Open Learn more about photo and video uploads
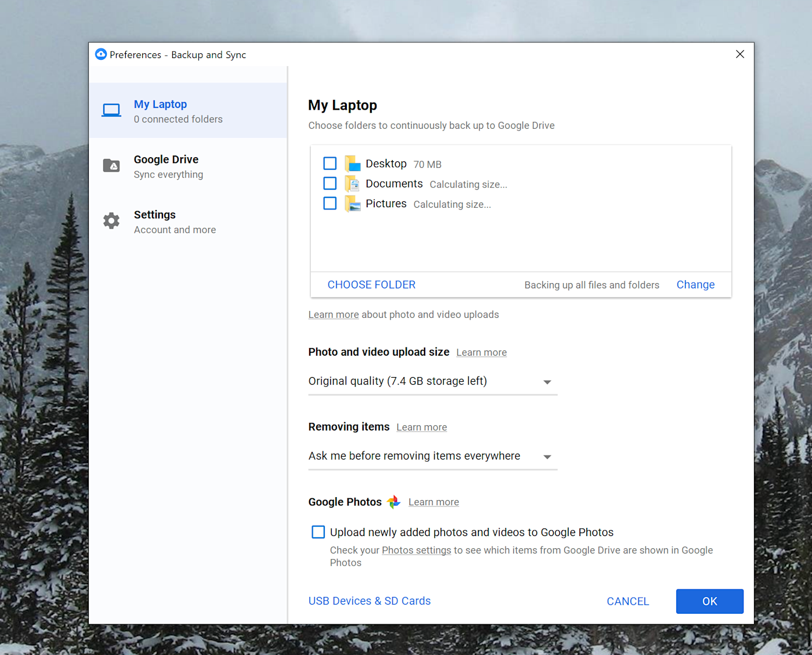 (x=333, y=314)
